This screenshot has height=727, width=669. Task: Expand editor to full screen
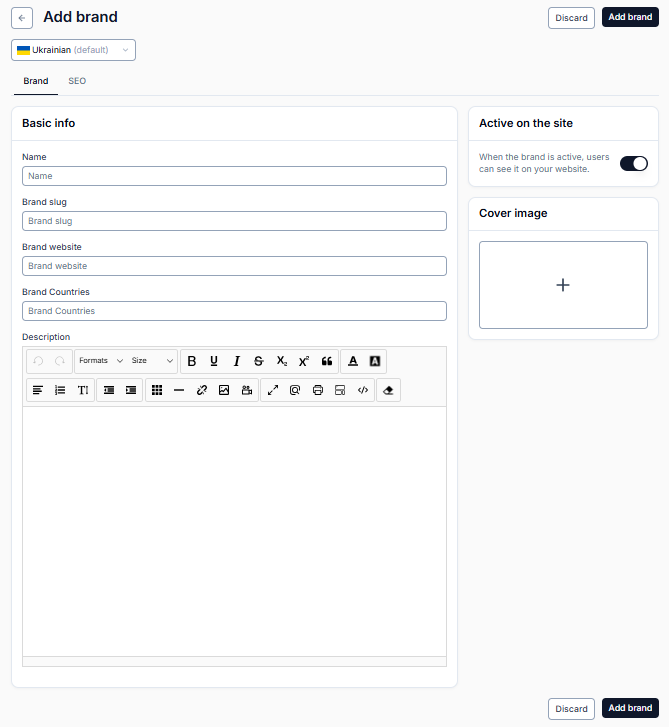click(x=273, y=390)
